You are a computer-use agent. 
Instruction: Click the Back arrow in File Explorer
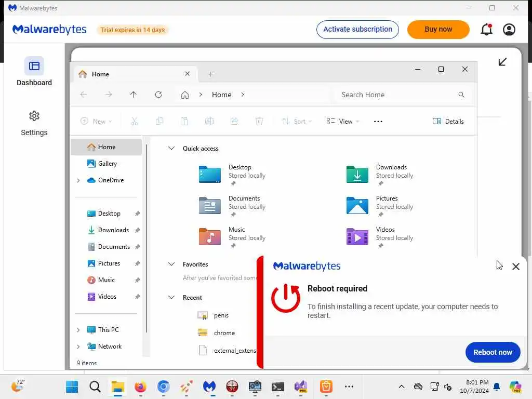84,95
